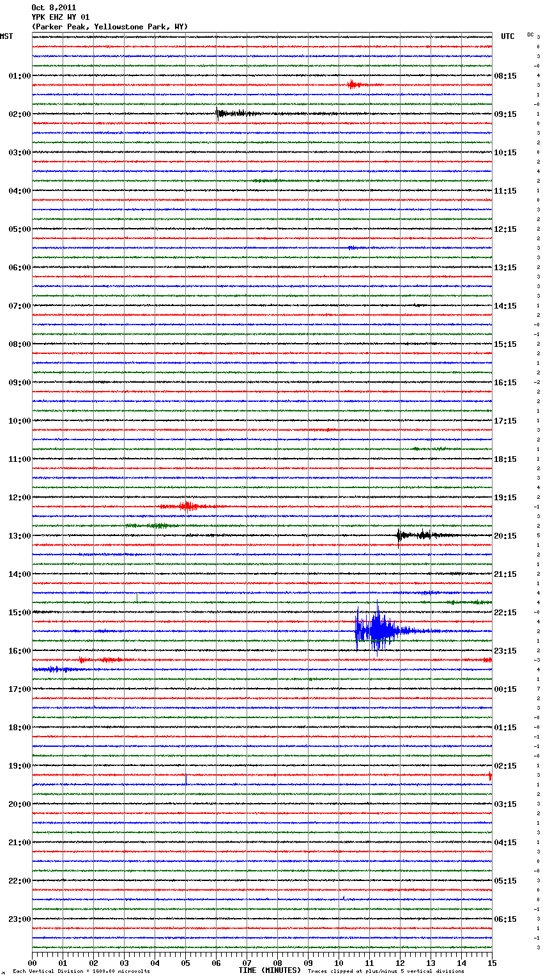Screen dimensions: 543x980
Task: Click the '03' minute tick on bottom axis
Action: coord(125,963)
